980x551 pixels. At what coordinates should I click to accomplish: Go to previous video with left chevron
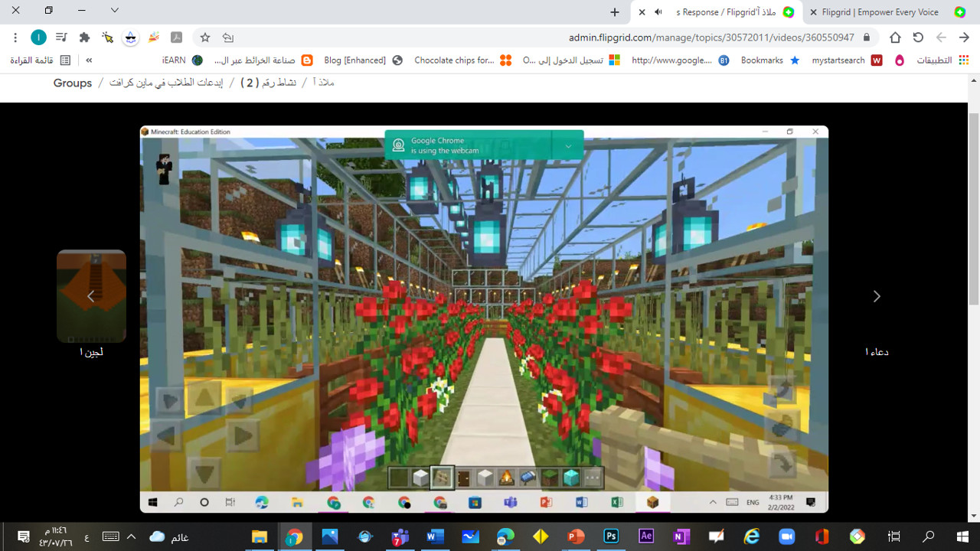(x=90, y=296)
